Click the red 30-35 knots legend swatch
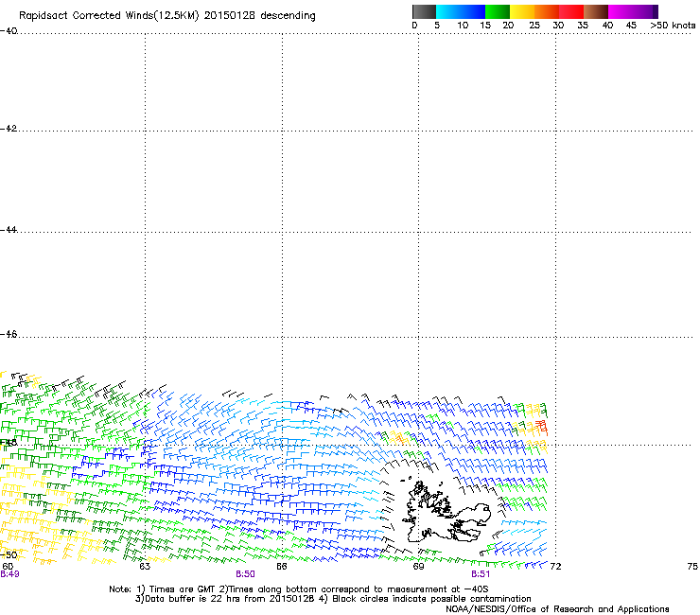The image size is (700, 615). click(x=571, y=11)
